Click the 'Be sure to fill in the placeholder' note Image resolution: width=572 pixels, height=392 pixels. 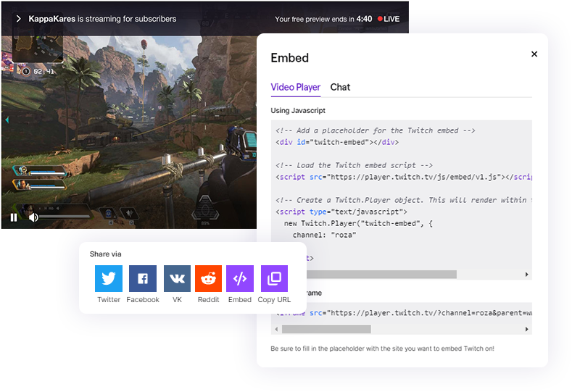click(x=382, y=349)
